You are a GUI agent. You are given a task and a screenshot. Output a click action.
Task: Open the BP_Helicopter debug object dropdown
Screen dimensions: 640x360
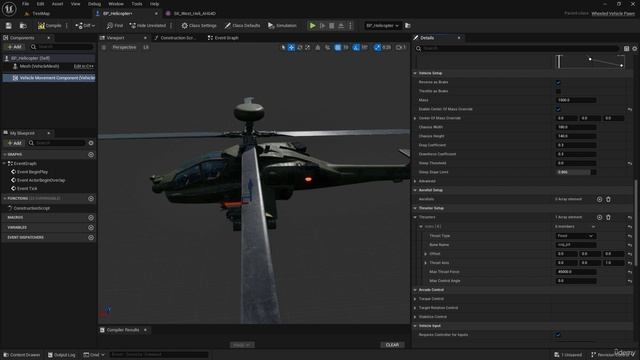click(382, 26)
